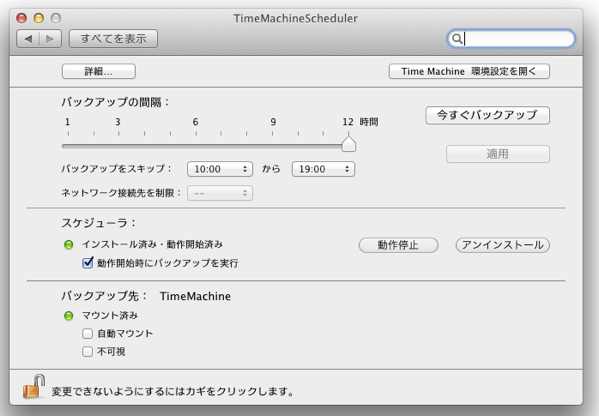
Task: Click the magnifier icon in search field
Action: [x=457, y=39]
